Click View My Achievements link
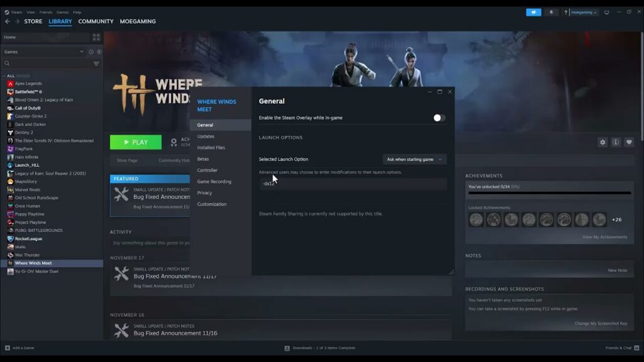Screen dimensions: 644x362 click(604, 237)
